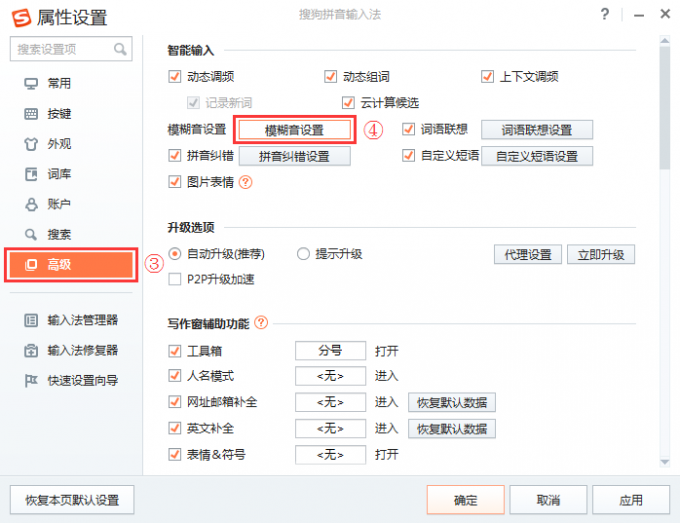Screen dimensions: 680x523
Task: Click the scrollbar up arrow
Action: click(x=664, y=40)
